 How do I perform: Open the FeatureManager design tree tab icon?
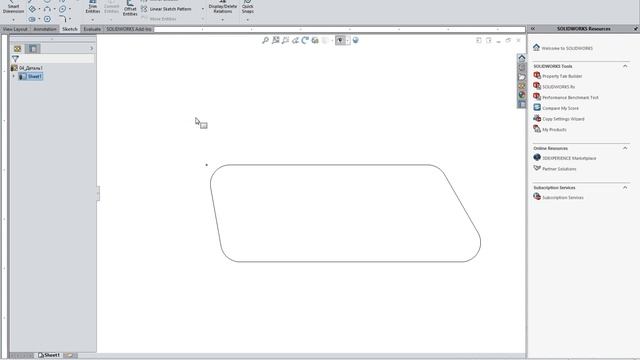tap(17, 49)
